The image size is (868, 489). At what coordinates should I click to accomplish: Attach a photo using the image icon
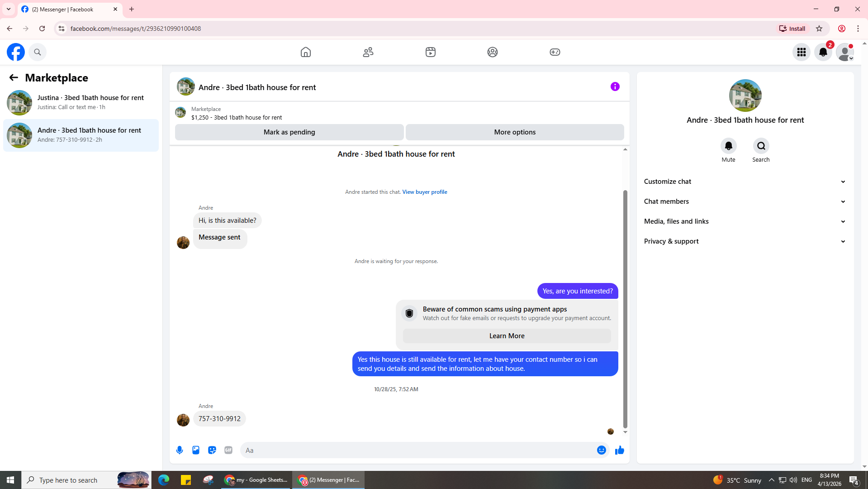(196, 450)
